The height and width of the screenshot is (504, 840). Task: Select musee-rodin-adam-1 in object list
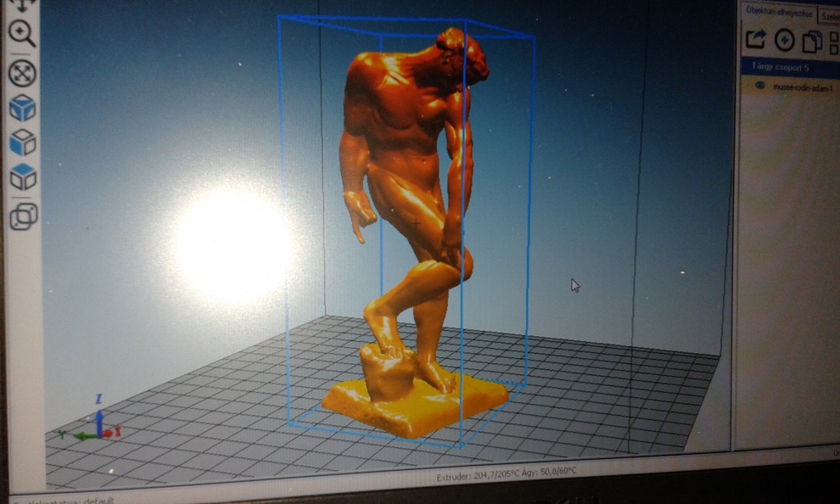[x=801, y=87]
